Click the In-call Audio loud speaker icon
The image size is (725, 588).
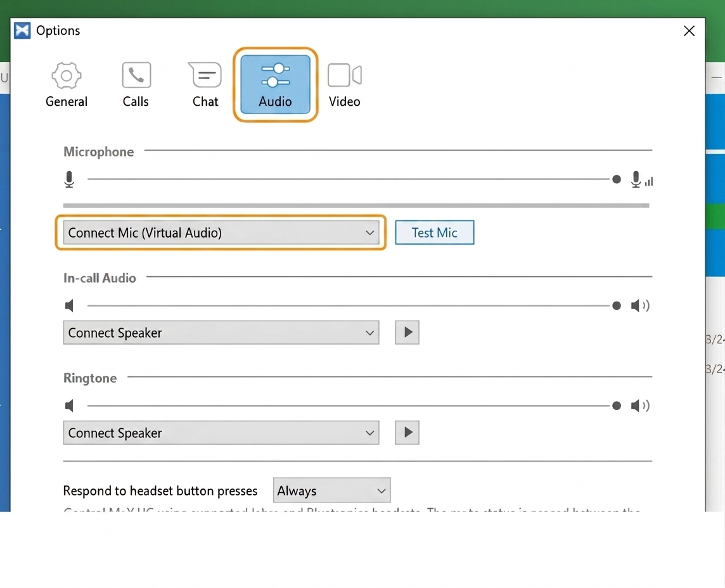click(640, 305)
